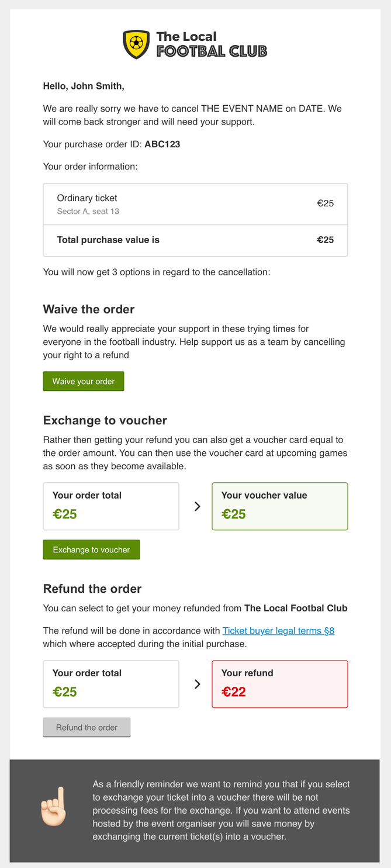Open Ticket buyer legal terms §8 link

(x=278, y=631)
